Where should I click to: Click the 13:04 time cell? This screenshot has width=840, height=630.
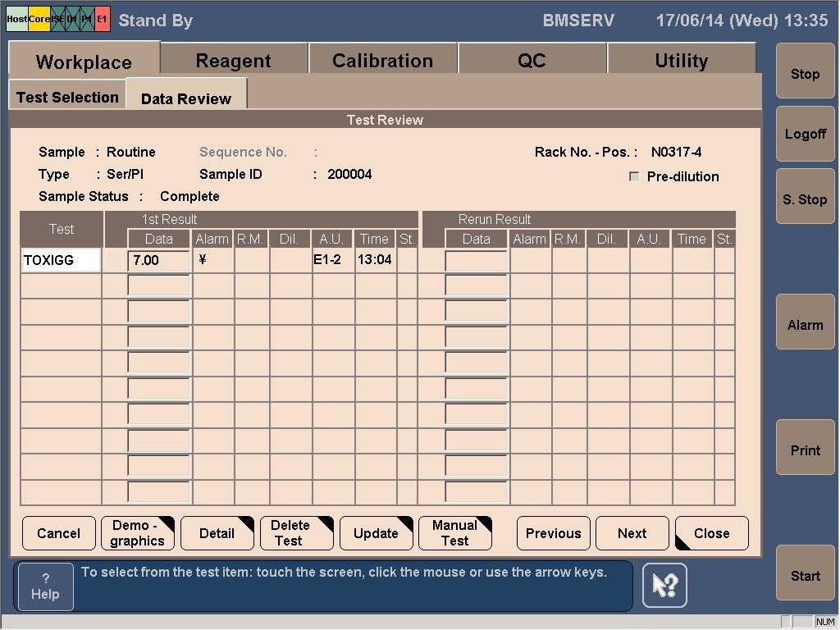(375, 260)
